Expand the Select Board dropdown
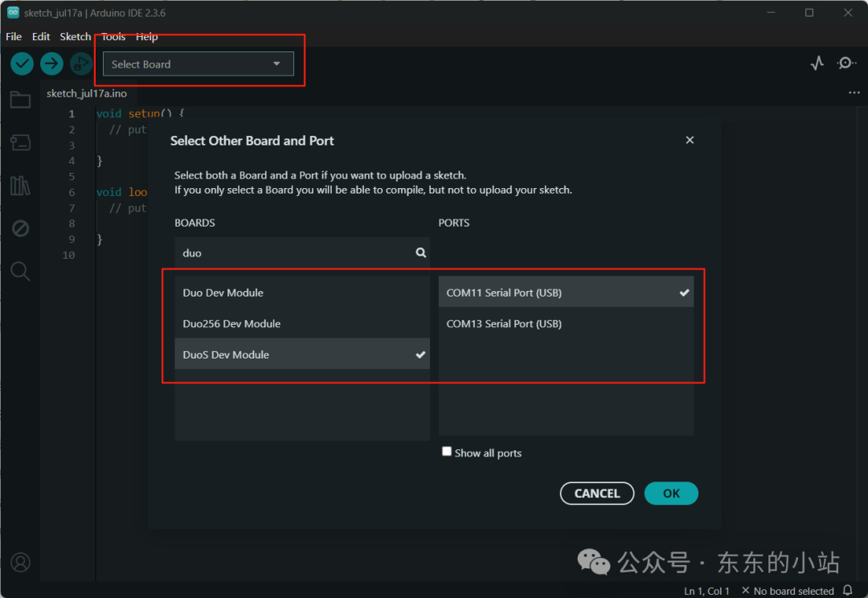 tap(199, 64)
